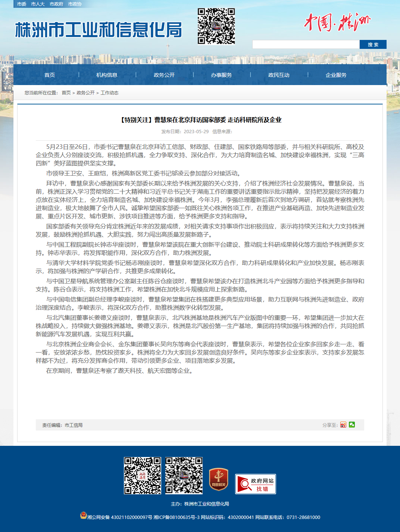This screenshot has width=400, height=532.
Task: Click the 中国·株洲 calligraphy logo
Action: 337,22
